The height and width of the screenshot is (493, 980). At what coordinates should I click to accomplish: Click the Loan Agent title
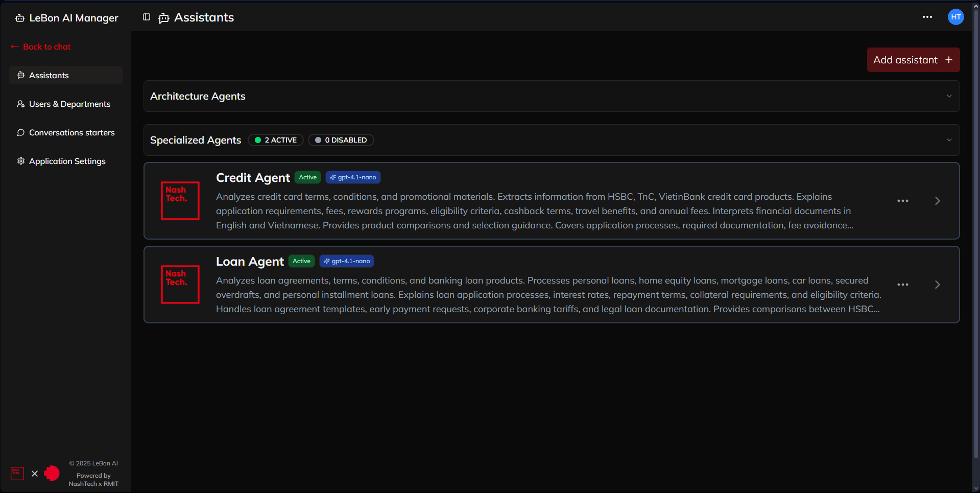(x=250, y=261)
